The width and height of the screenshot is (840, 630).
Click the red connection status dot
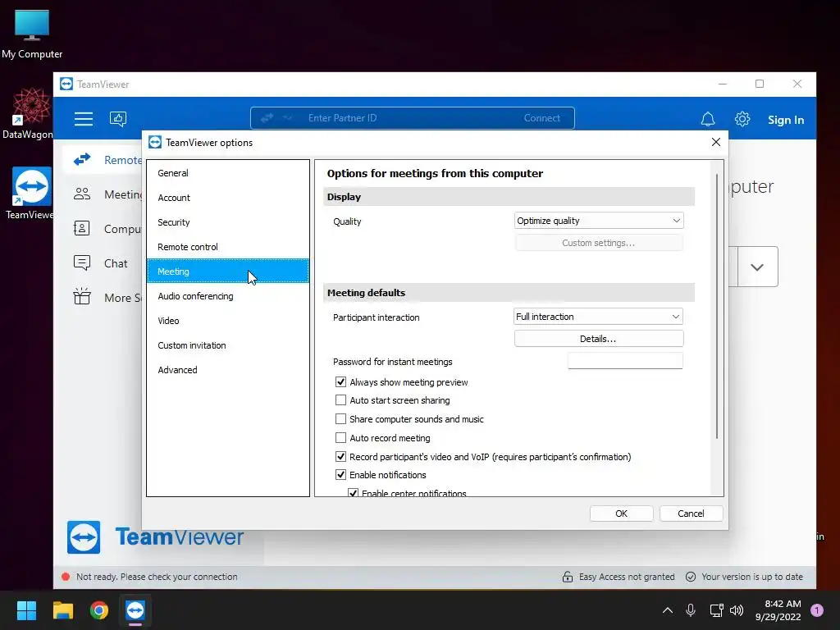point(66,577)
